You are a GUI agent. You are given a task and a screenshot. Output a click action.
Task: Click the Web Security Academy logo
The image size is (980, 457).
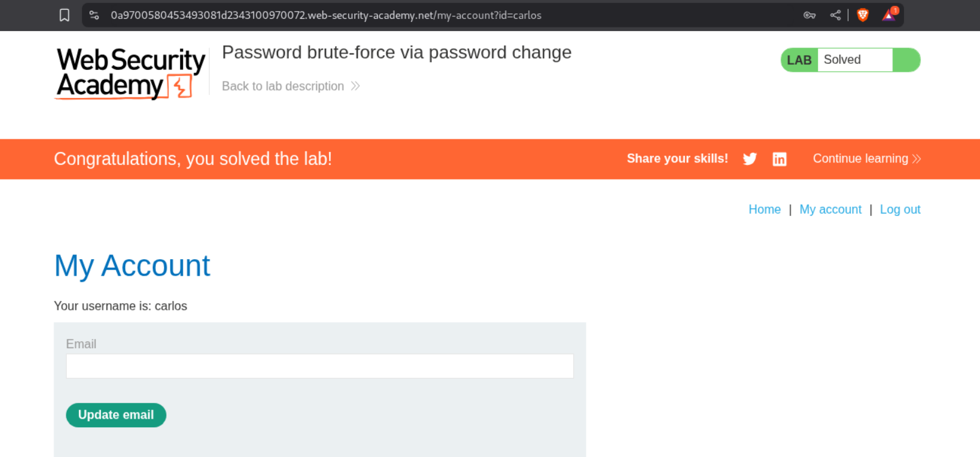click(x=131, y=74)
